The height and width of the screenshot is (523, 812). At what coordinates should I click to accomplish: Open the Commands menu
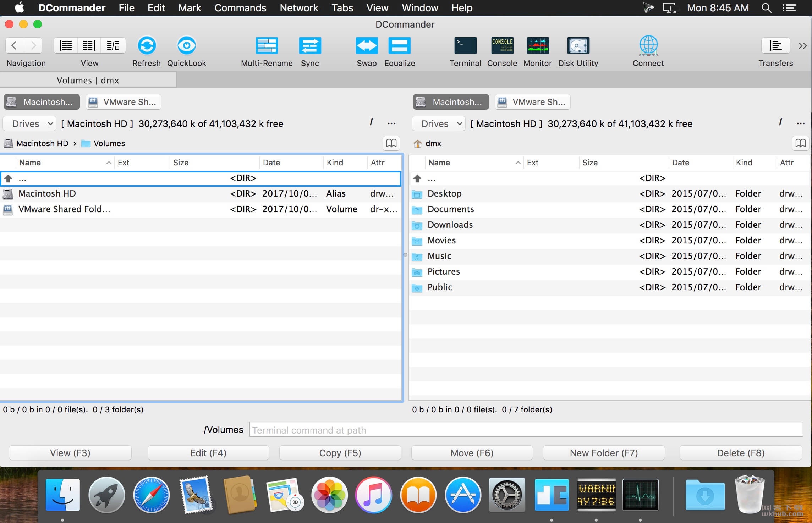[240, 8]
